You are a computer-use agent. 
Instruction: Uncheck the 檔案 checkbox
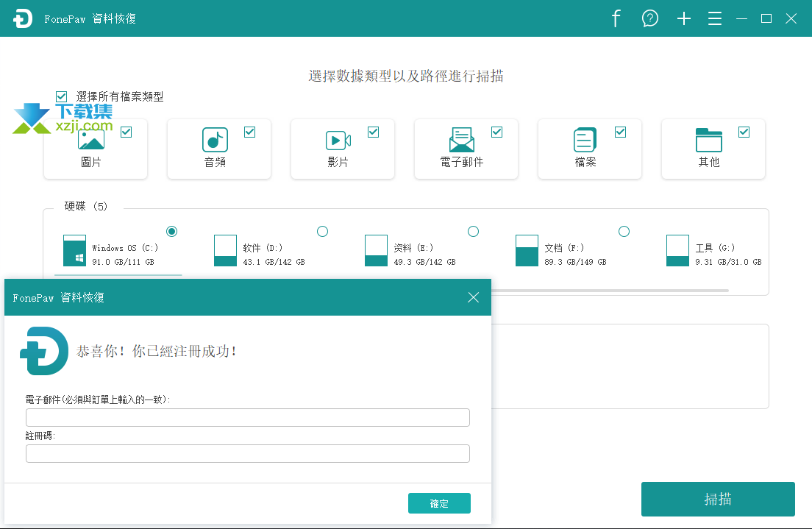pyautogui.click(x=620, y=132)
